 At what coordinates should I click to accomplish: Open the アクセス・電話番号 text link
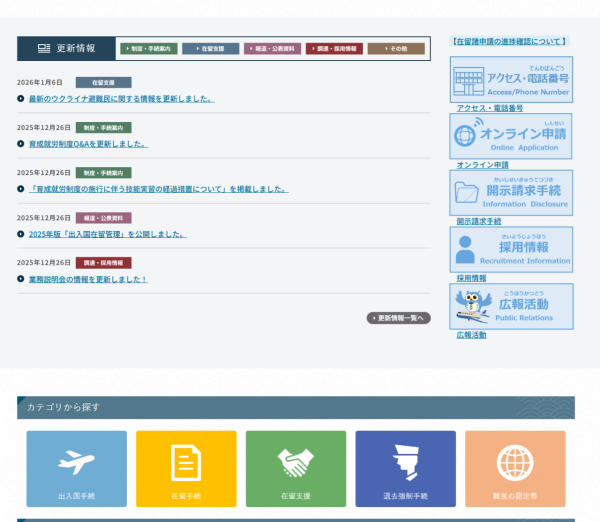(x=489, y=108)
